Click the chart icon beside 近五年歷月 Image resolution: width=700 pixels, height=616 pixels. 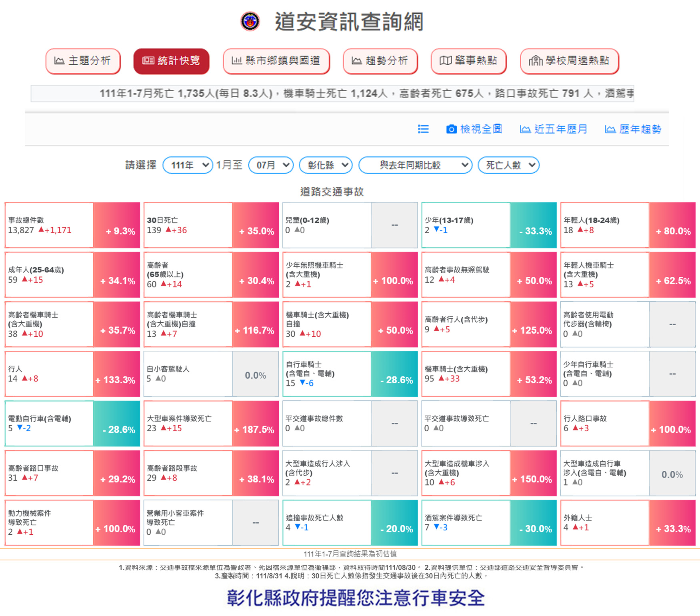tap(525, 129)
